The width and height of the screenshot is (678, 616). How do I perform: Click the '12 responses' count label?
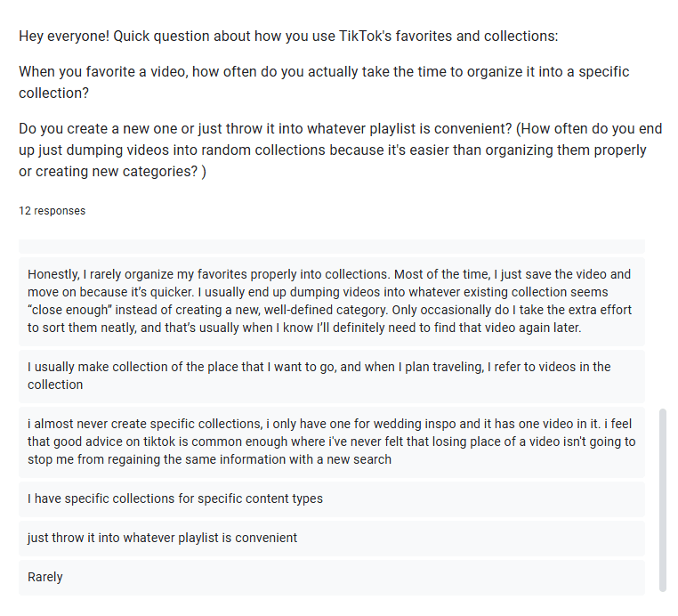[52, 211]
